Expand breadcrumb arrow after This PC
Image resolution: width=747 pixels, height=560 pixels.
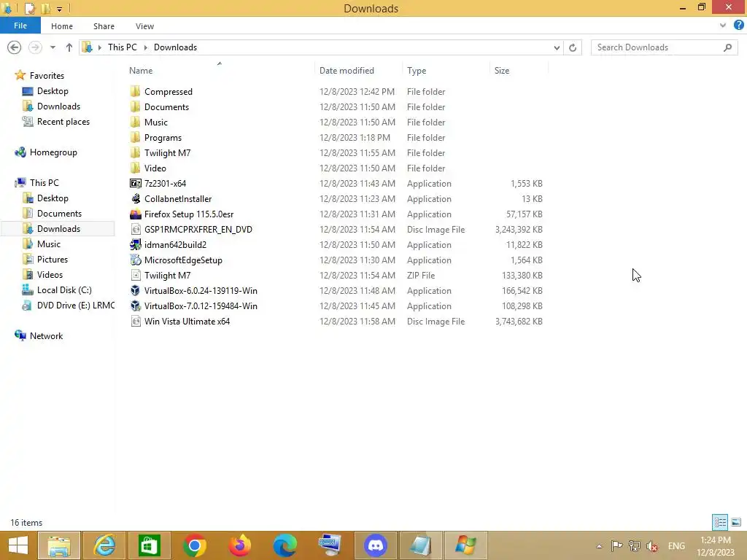[x=146, y=47]
